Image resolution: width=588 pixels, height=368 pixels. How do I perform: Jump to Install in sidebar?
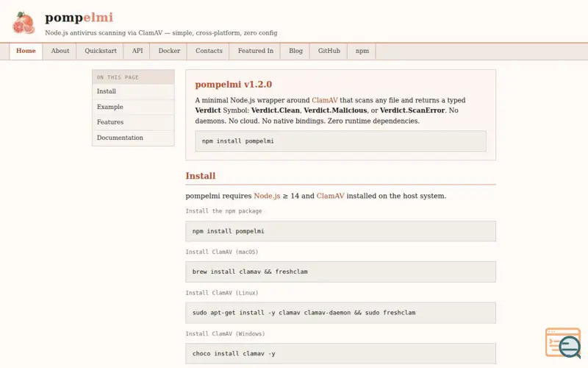pyautogui.click(x=133, y=91)
